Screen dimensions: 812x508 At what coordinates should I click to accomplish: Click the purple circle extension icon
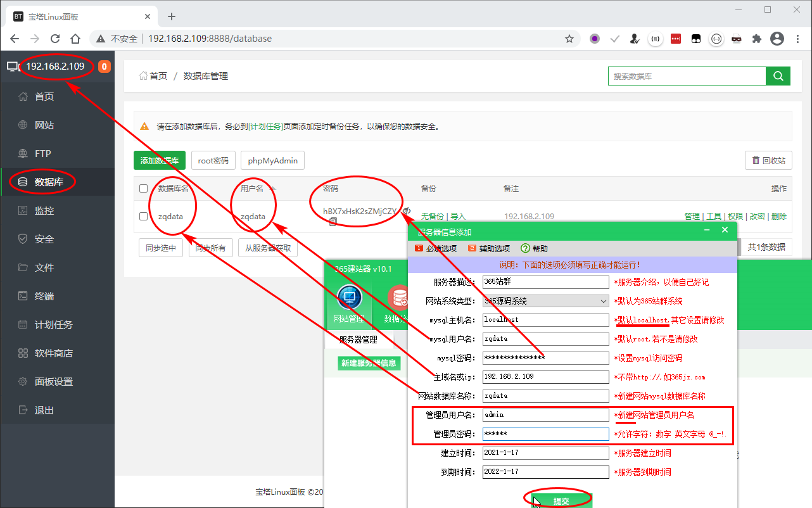click(x=595, y=39)
